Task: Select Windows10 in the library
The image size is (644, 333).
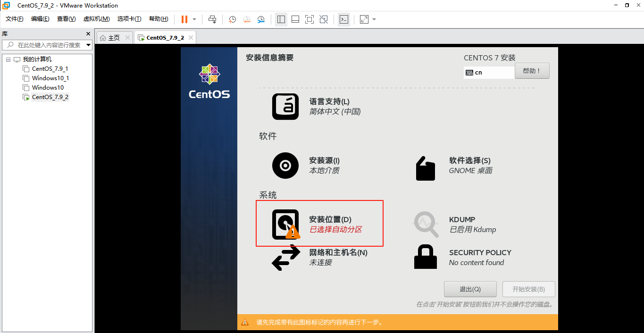Action: [48, 88]
